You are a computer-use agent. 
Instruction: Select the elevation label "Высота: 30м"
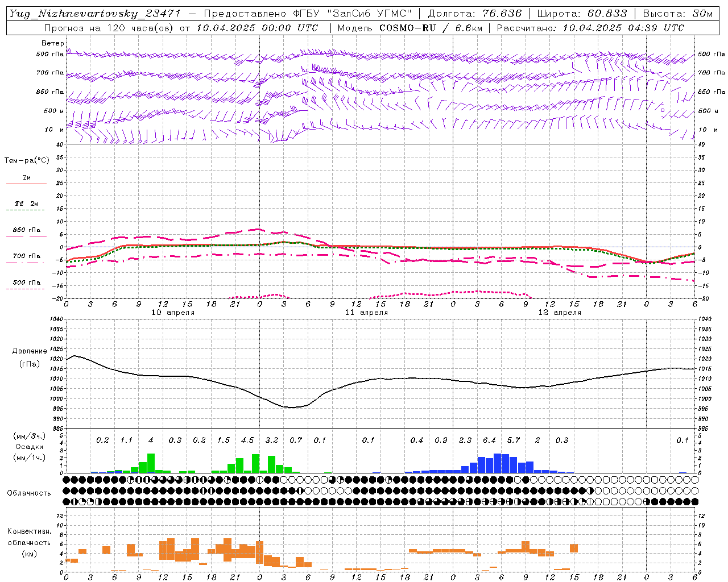(x=677, y=14)
